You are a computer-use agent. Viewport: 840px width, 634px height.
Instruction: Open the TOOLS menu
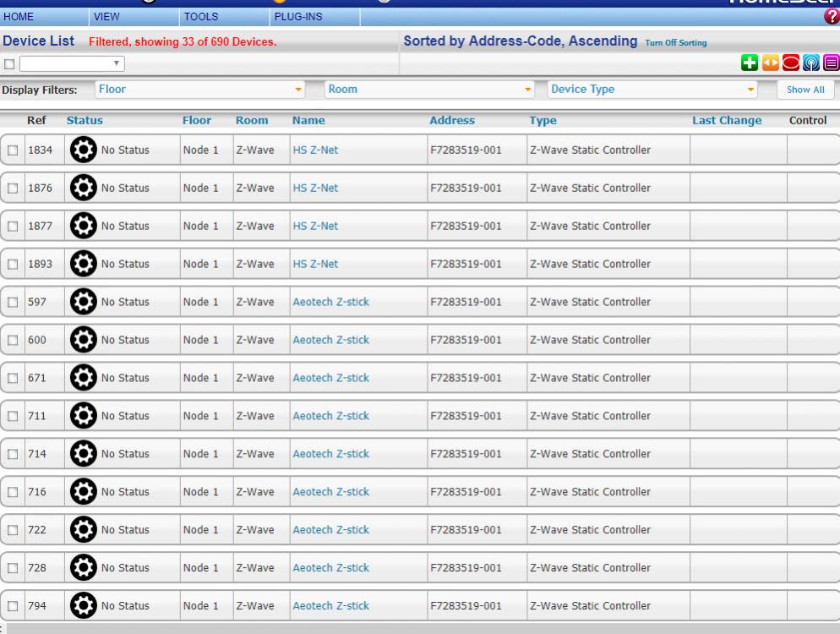(x=200, y=17)
